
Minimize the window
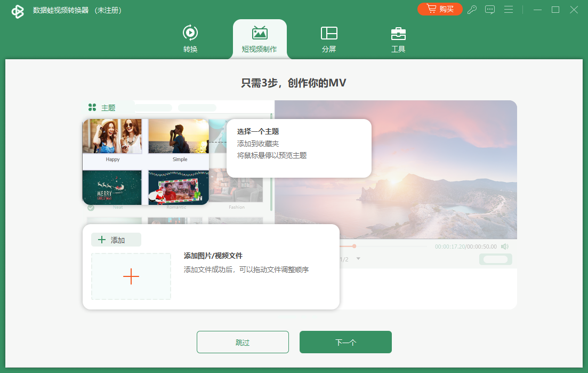pyautogui.click(x=537, y=10)
